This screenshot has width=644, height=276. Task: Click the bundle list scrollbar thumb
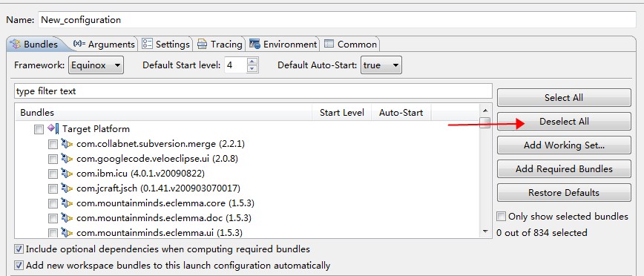click(485, 122)
